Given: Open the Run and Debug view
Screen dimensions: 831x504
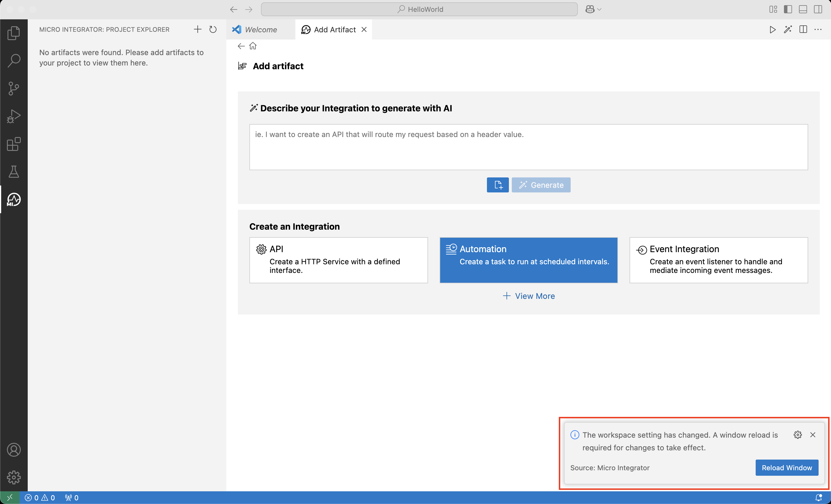Looking at the screenshot, I should click(x=14, y=116).
